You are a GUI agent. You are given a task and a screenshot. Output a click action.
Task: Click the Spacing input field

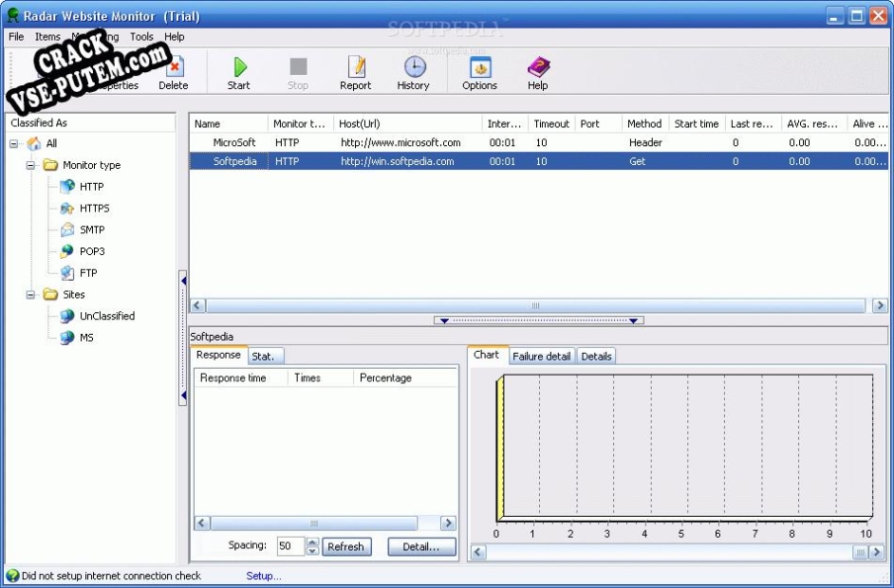click(292, 546)
